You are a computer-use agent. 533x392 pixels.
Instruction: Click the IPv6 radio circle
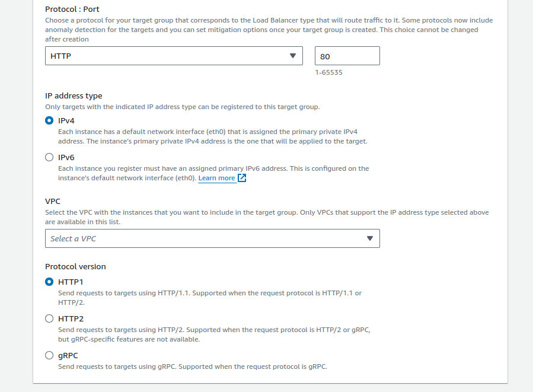[x=49, y=157]
